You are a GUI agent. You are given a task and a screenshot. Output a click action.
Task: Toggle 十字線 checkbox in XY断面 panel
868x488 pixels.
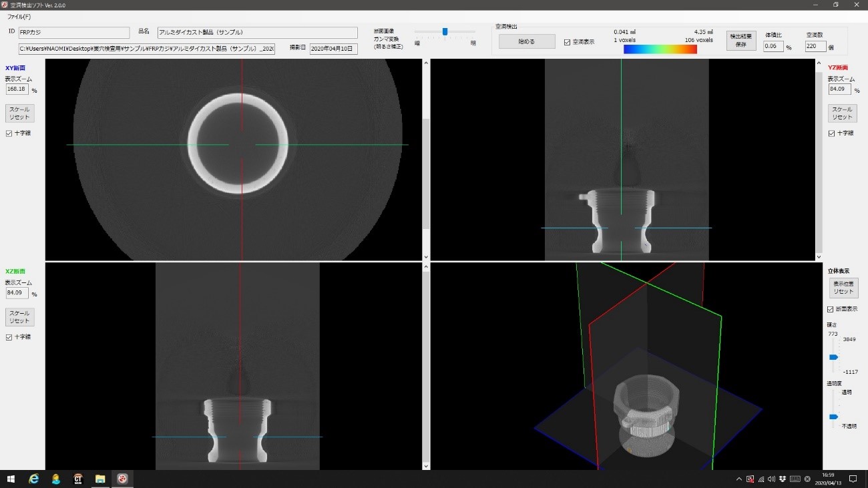click(x=9, y=134)
